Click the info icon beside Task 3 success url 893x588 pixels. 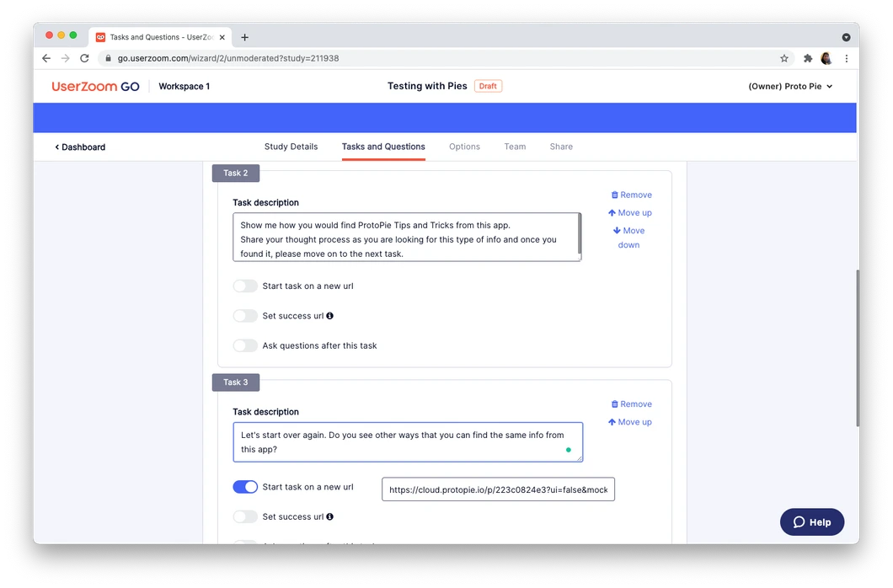tap(329, 517)
